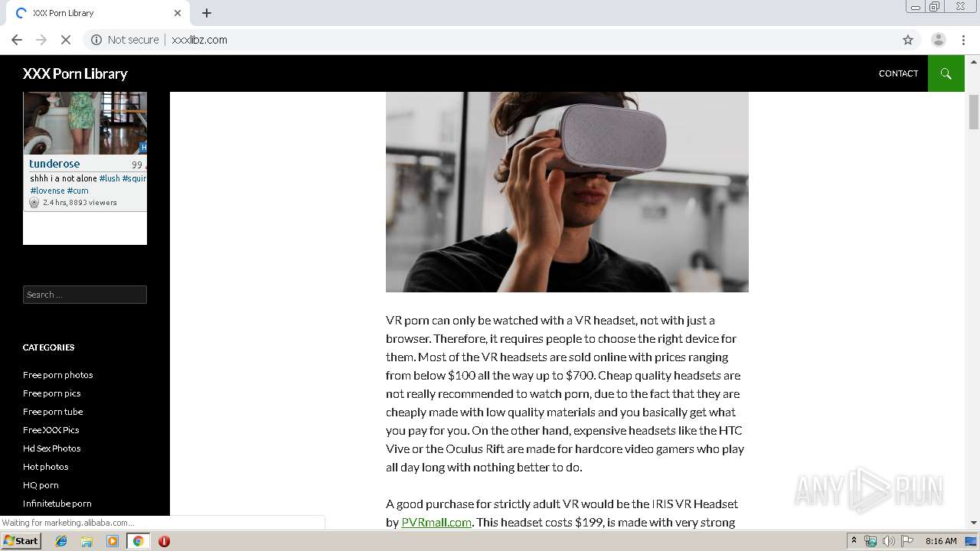Restore down the Chrome window

pos(935,7)
